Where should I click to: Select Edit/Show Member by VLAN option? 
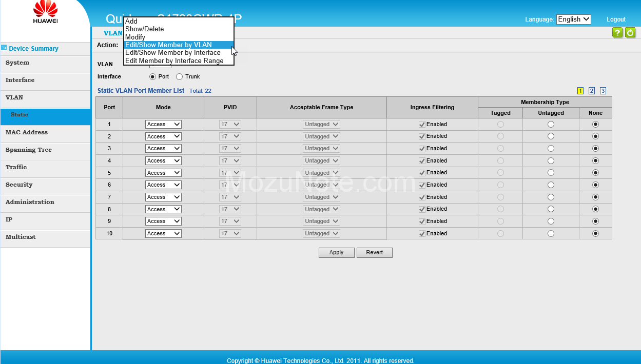click(179, 45)
